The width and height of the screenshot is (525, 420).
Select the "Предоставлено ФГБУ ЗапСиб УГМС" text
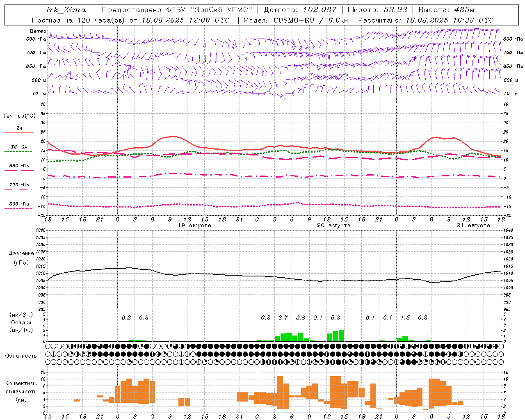177,10
